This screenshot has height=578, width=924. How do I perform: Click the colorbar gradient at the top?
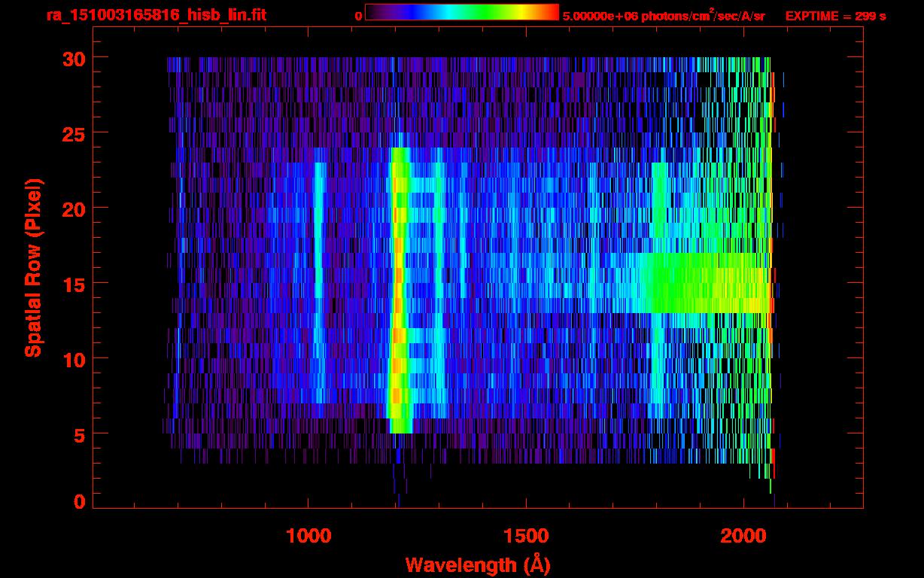[x=461, y=12]
